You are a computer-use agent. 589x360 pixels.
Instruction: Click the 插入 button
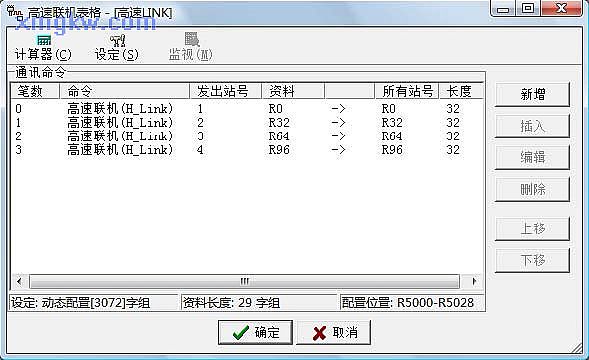532,126
